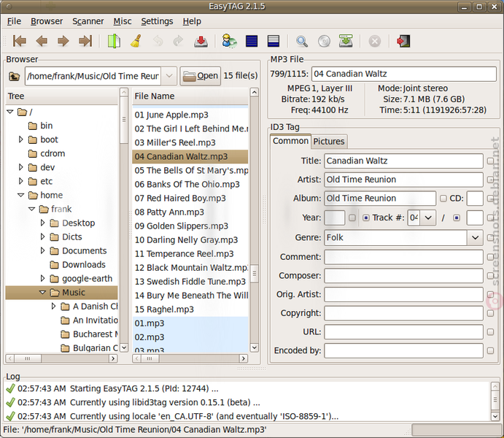Open the Misc menu
This screenshot has width=504, height=438.
point(123,21)
